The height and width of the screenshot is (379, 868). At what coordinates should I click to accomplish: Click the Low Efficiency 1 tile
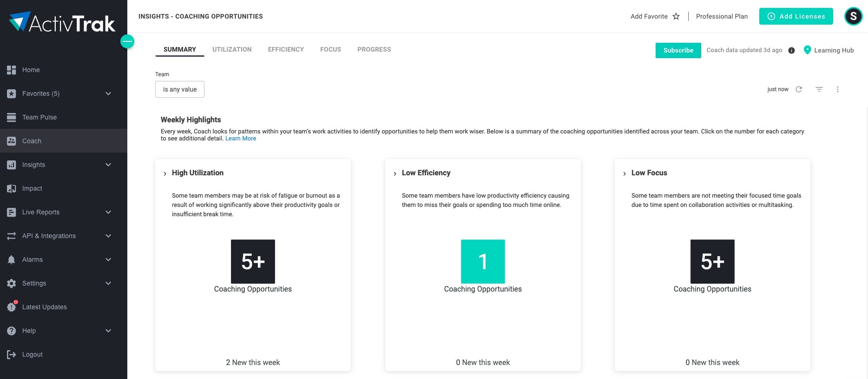pos(483,261)
